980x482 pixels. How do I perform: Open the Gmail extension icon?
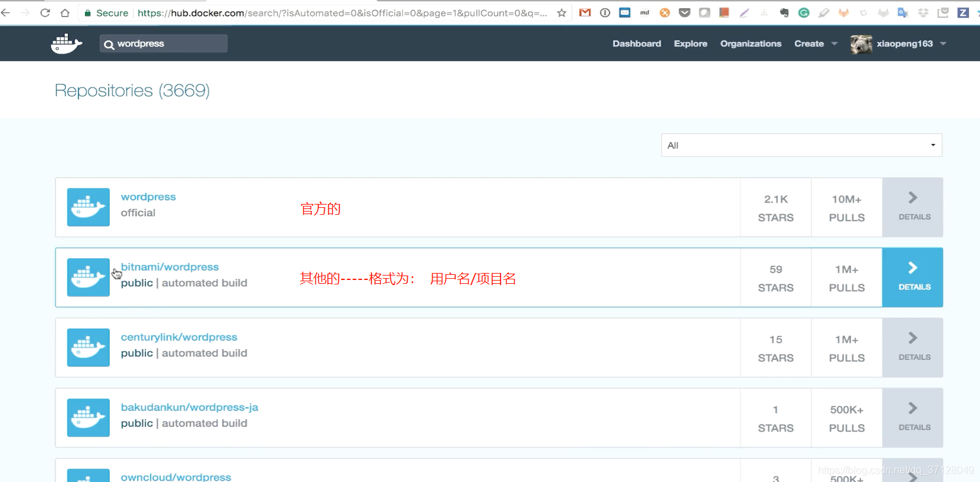coord(585,13)
